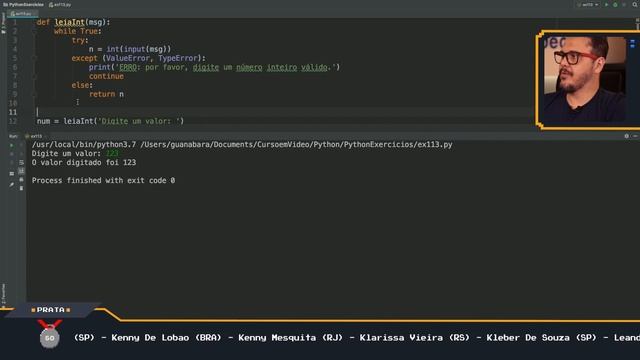Click the 'n = int(input(msg))' line
The width and height of the screenshot is (640, 360).
[130, 49]
